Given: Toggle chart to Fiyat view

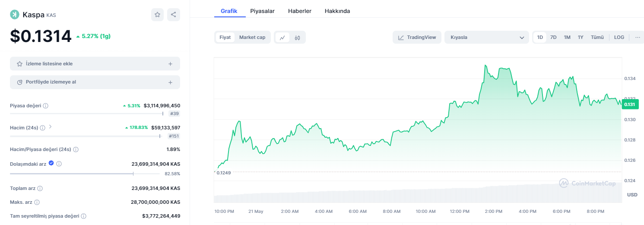Looking at the screenshot, I should [x=225, y=37].
